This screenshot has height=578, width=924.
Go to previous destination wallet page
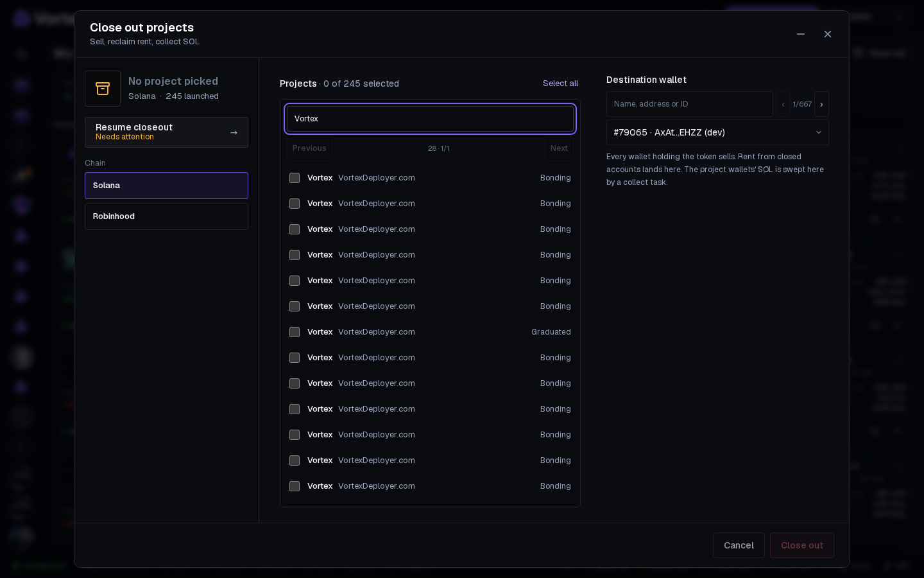(783, 104)
